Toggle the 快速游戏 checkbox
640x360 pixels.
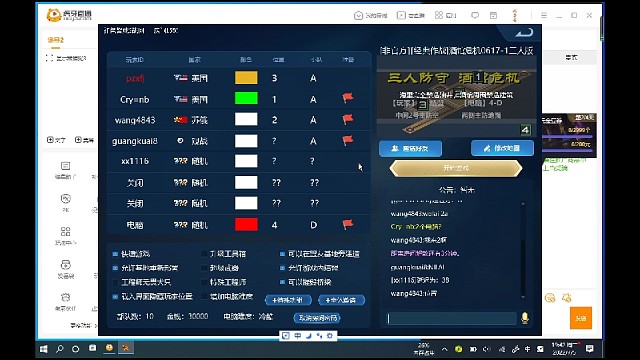click(x=115, y=254)
